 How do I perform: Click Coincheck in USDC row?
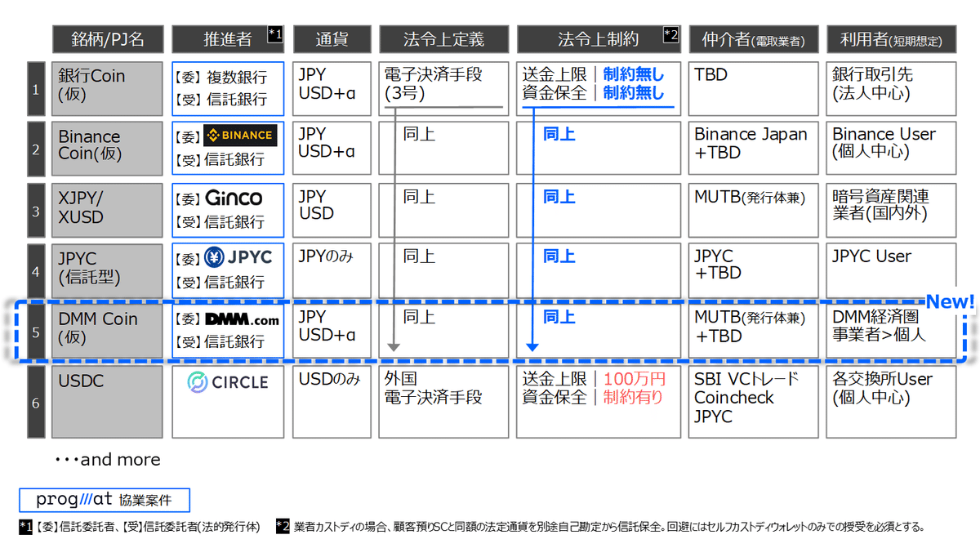734,398
